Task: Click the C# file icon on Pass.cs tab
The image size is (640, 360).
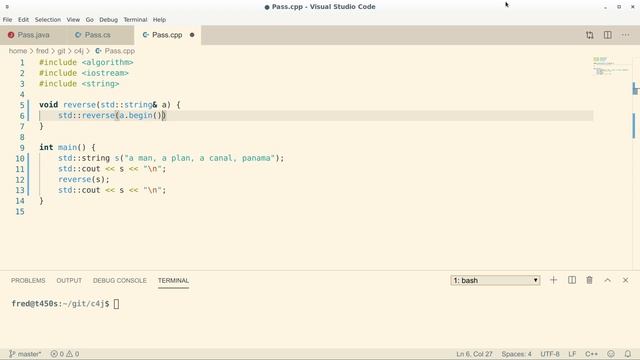Action: point(78,35)
